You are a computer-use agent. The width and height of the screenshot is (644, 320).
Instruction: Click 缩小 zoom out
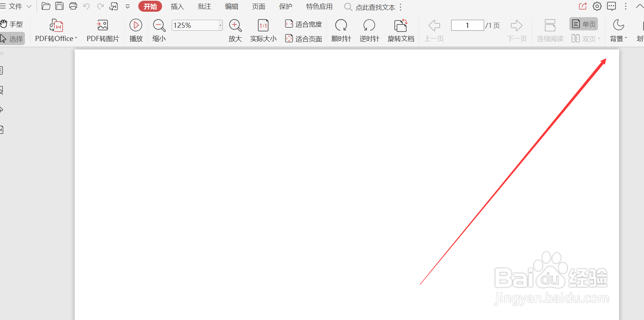pyautogui.click(x=159, y=31)
